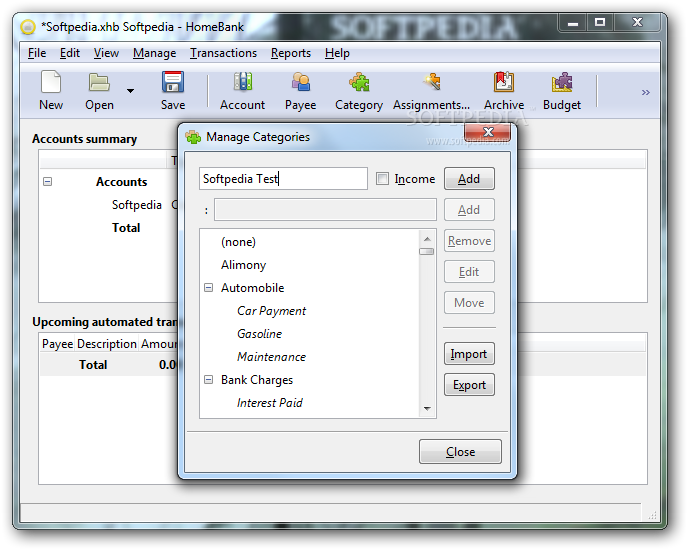Click the Move category button

469,302
